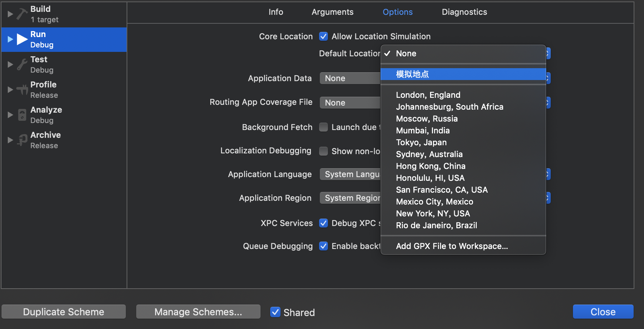Expand the Build action disclosure triangle

point(10,14)
